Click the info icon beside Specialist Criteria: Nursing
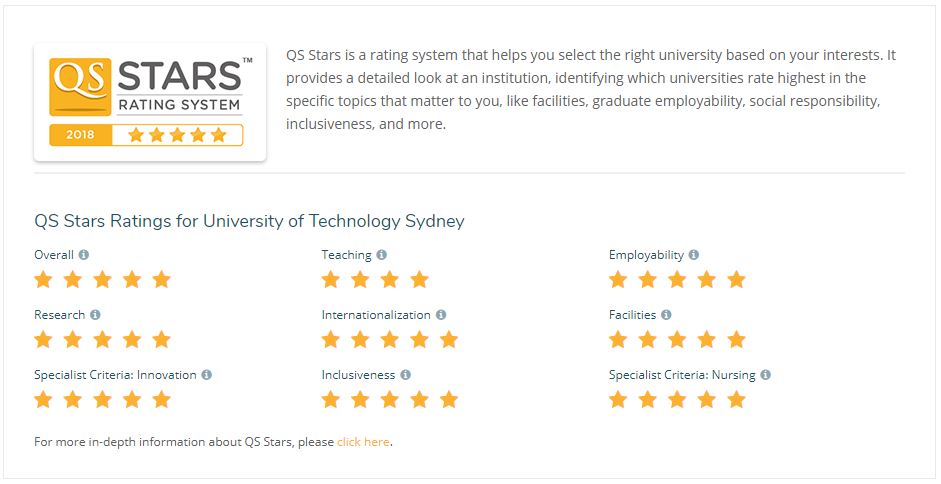941x484 pixels. (766, 375)
